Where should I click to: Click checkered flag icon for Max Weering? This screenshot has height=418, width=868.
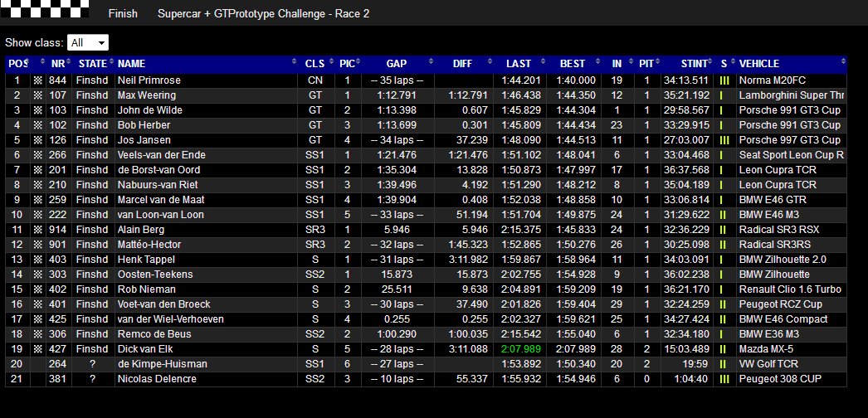pyautogui.click(x=37, y=95)
